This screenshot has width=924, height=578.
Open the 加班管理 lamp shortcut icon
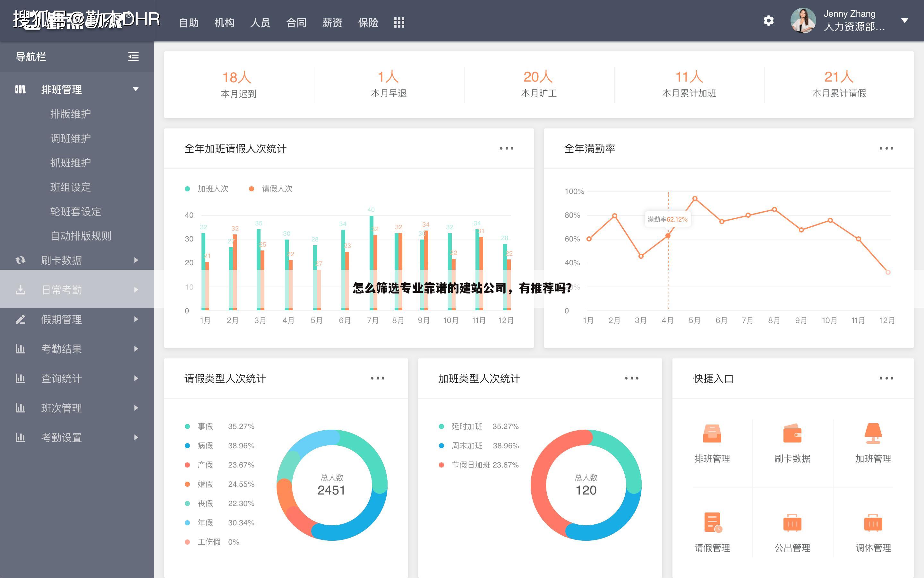click(x=873, y=433)
